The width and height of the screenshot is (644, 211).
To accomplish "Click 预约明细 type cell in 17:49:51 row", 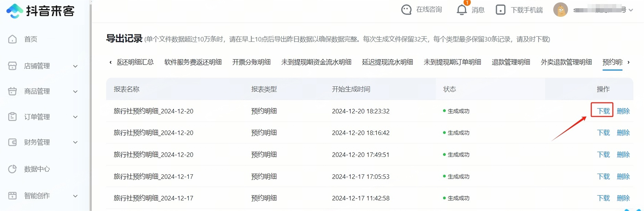I will pos(264,154).
